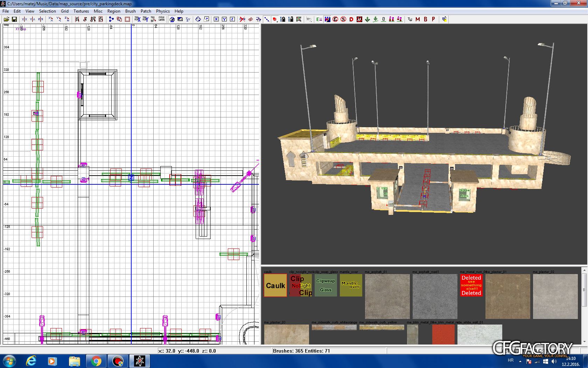Screen dimensions: 588x368
Task: Click the Cycle Layer toolbar button
Action: click(161, 19)
